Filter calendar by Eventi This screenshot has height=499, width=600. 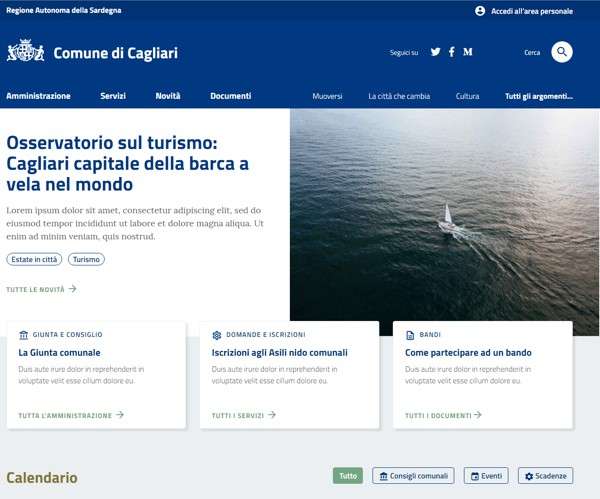[486, 476]
